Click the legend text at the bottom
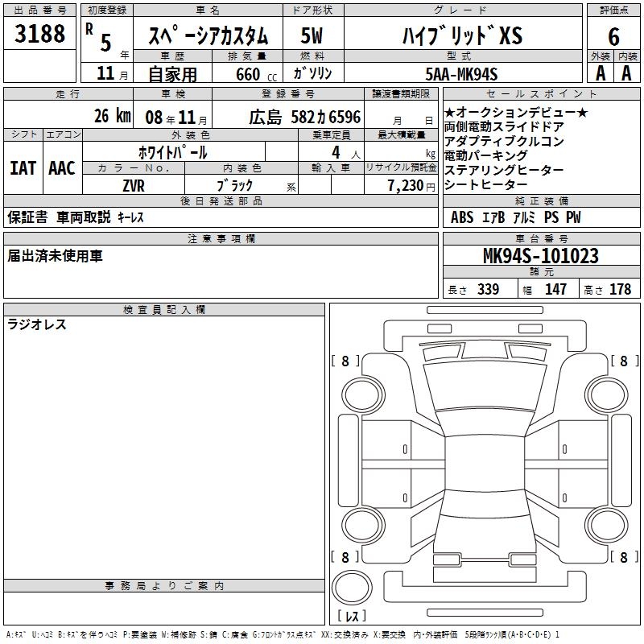 tap(283, 634)
